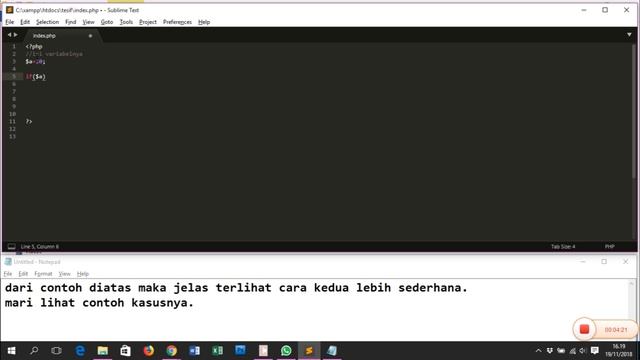Show hidden system tray icons chevron
Viewport: 640px width, 360px height.
[x=538, y=351]
